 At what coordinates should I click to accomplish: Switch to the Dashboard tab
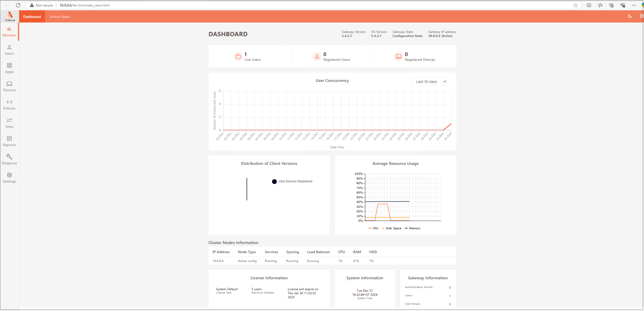[32, 16]
